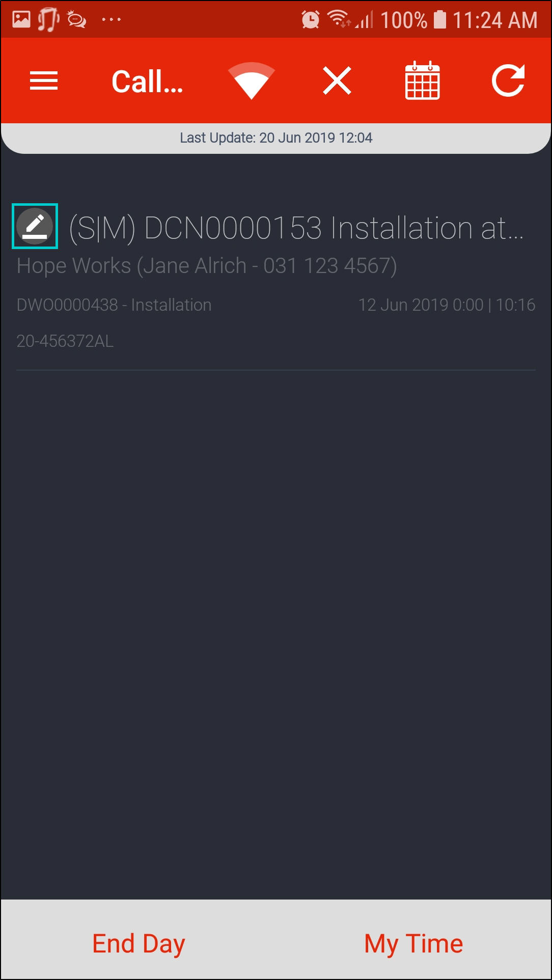Tap the Last Update timestamp bar
The height and width of the screenshot is (980, 552).
point(276,138)
